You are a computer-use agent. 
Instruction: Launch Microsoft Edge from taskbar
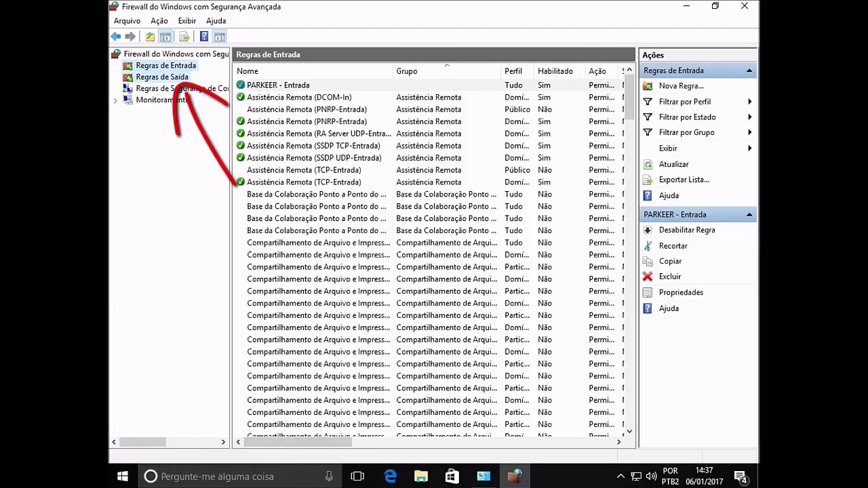(390, 476)
